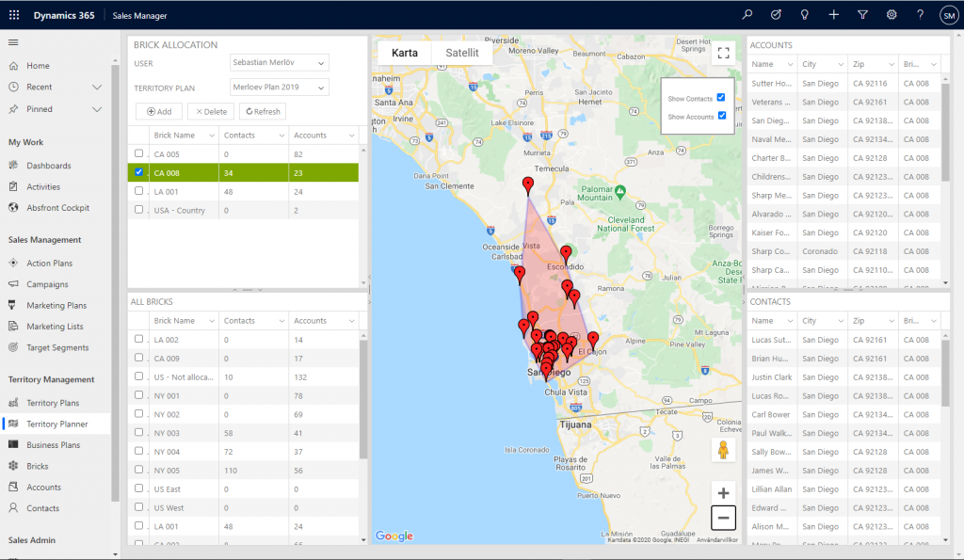
Task: Toggle fullscreen view on the map
Action: [724, 54]
